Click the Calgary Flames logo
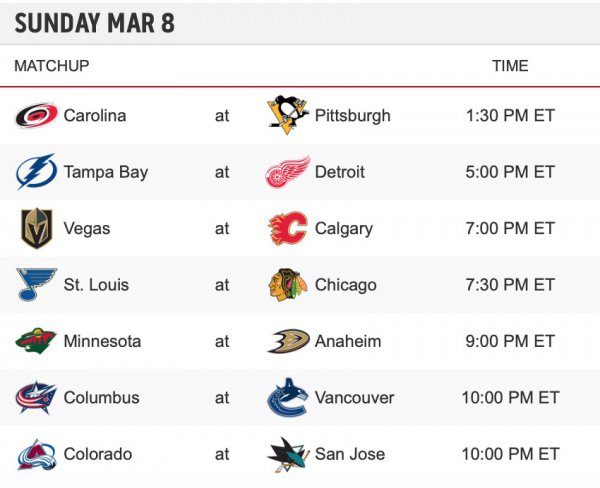The height and width of the screenshot is (488, 600). [x=288, y=228]
